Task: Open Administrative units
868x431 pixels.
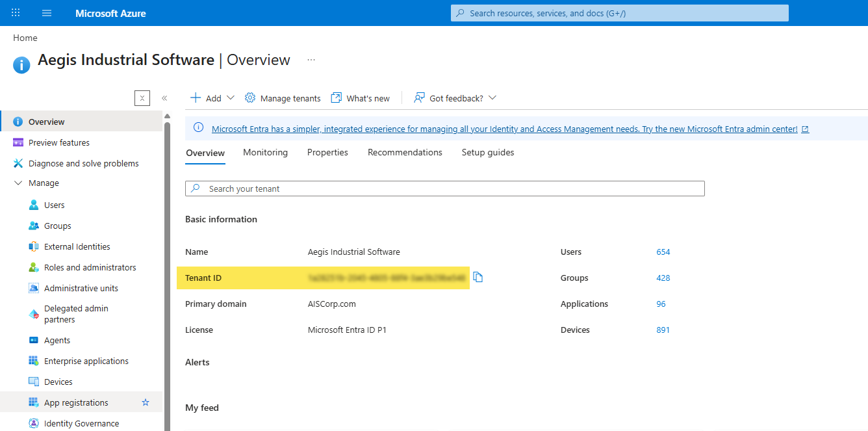Action: pyautogui.click(x=82, y=288)
